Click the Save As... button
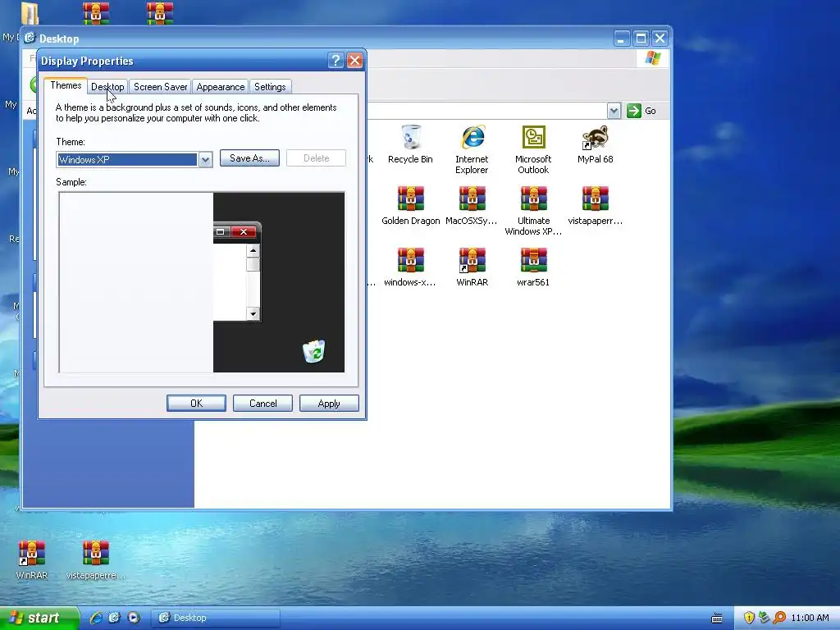840x630 pixels. click(x=249, y=158)
